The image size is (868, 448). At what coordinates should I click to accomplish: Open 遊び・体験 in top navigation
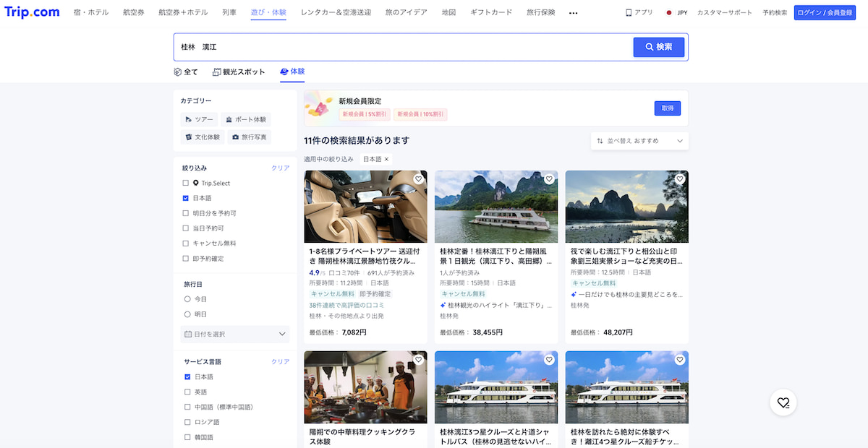268,13
